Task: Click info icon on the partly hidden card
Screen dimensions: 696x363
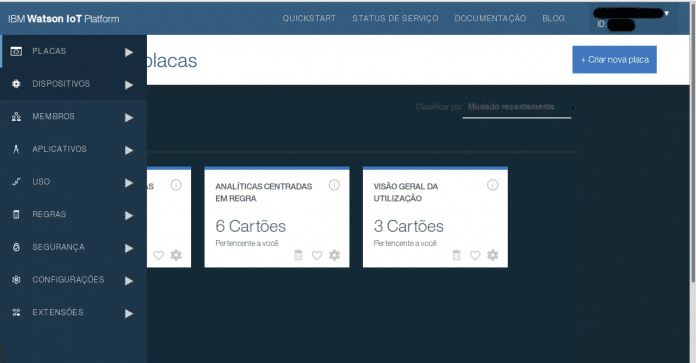Action: 176,185
